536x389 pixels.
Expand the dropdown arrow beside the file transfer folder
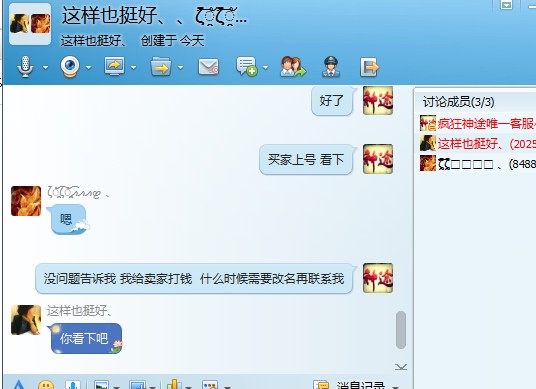(x=180, y=68)
